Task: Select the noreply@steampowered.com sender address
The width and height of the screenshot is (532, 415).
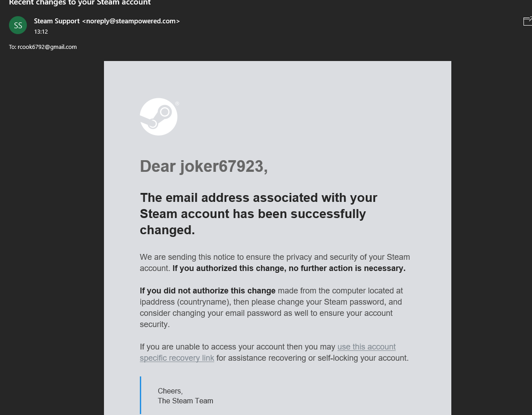Action: pyautogui.click(x=131, y=21)
